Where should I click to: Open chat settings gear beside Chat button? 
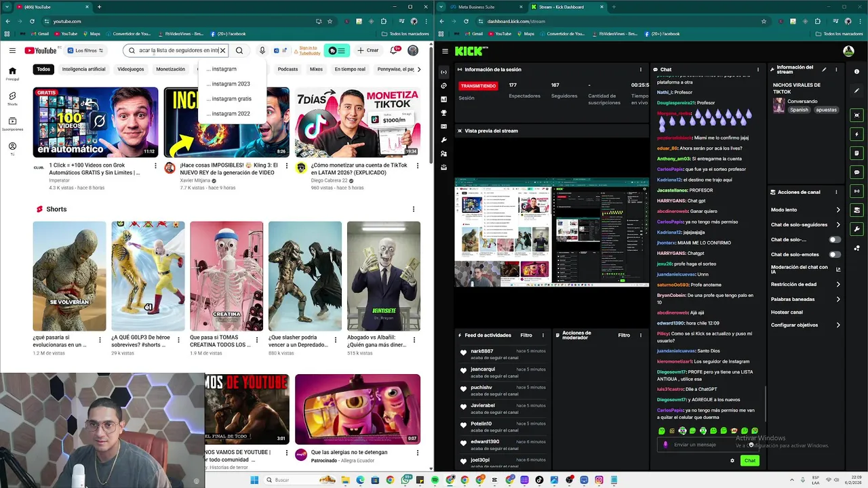[x=732, y=461]
